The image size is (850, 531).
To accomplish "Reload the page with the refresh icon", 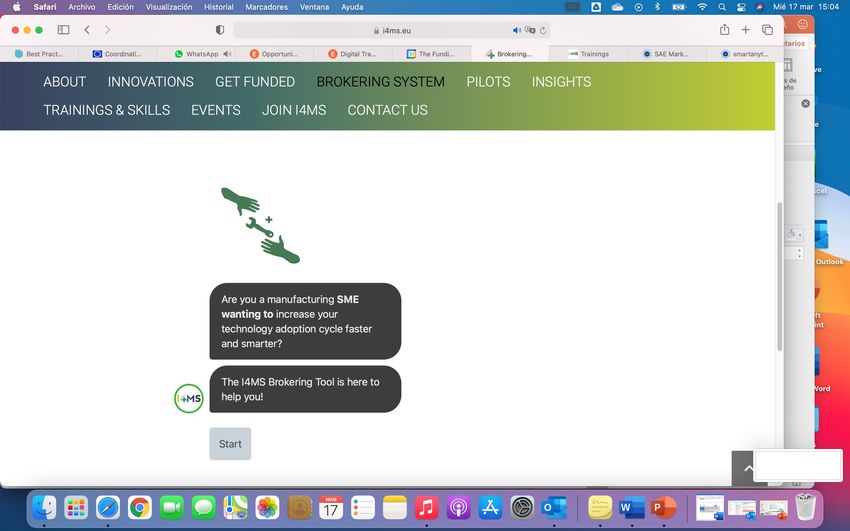I will tap(543, 30).
